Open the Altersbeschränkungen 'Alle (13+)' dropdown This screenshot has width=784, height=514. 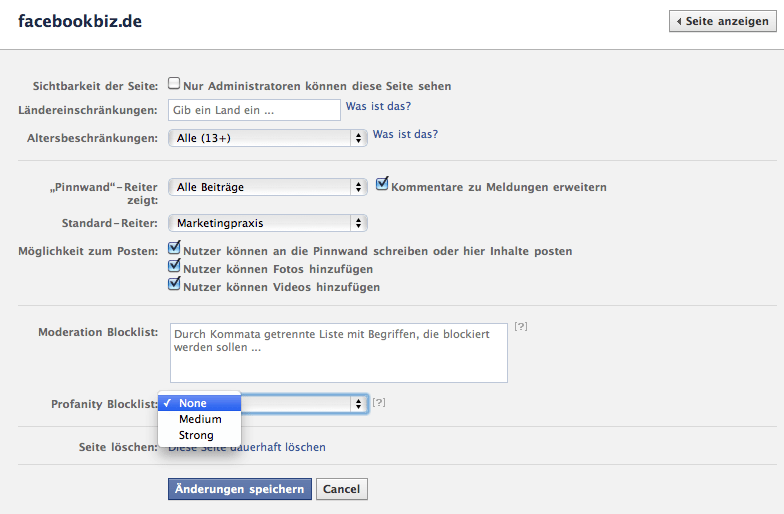tap(268, 138)
